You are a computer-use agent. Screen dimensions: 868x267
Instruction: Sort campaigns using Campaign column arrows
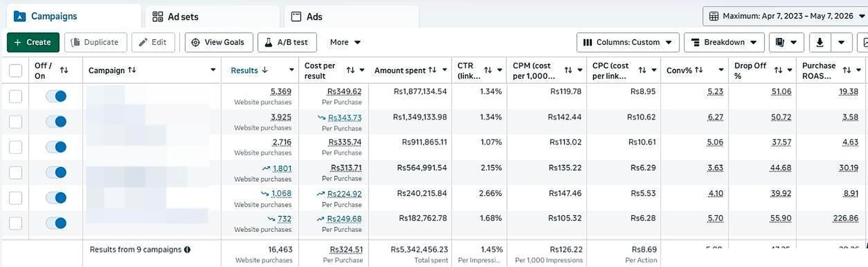[x=132, y=70]
